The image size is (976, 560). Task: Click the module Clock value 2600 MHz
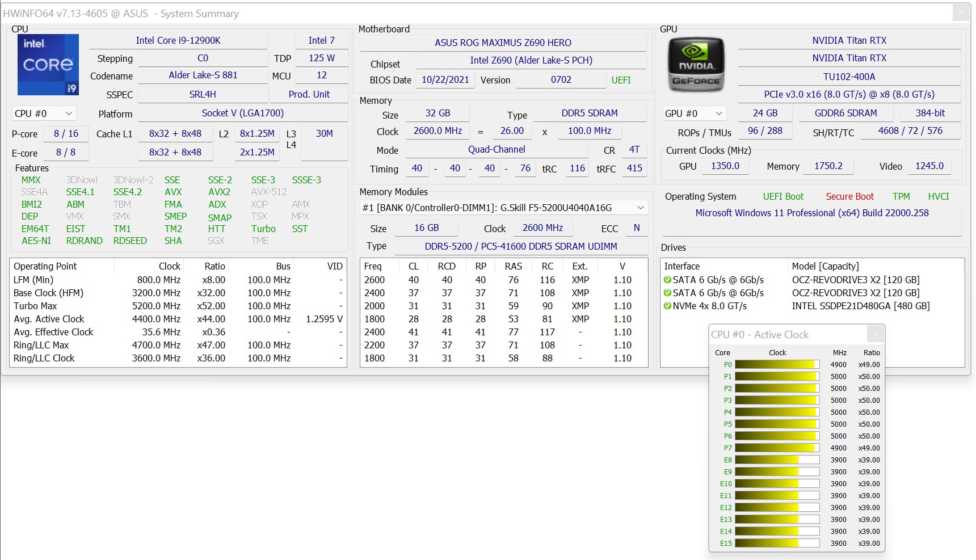click(543, 228)
